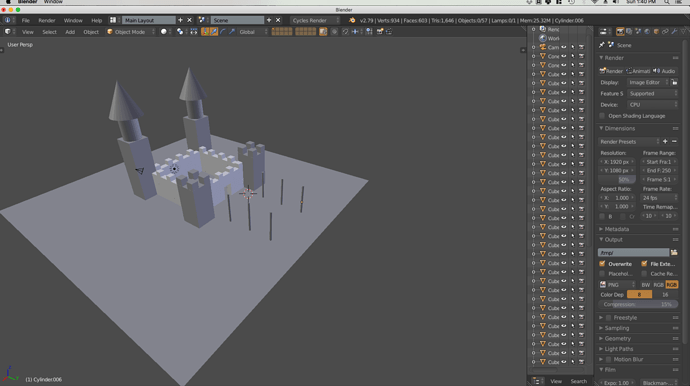The image size is (690, 386).
Task: Select the rotate manipulator arc icon
Action: (x=223, y=32)
